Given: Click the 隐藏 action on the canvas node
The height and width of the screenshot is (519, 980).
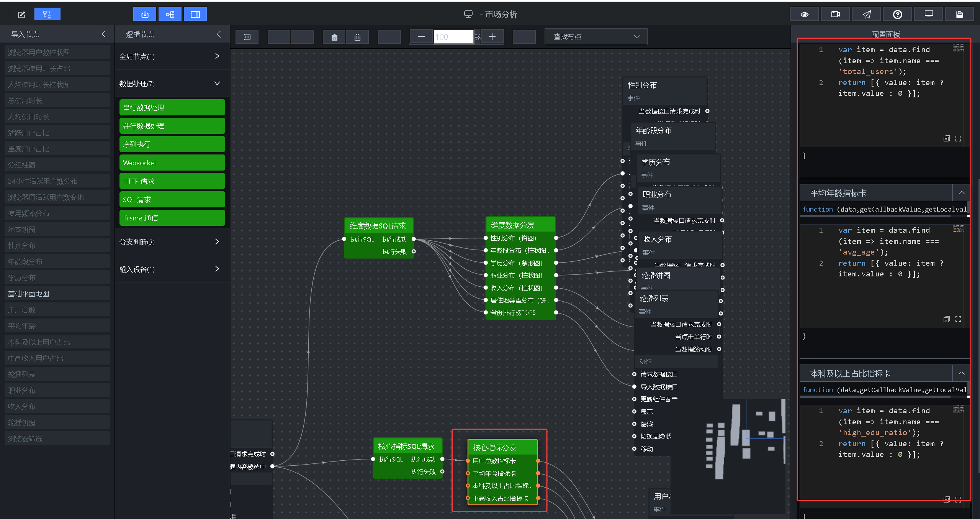Looking at the screenshot, I should pos(647,424).
